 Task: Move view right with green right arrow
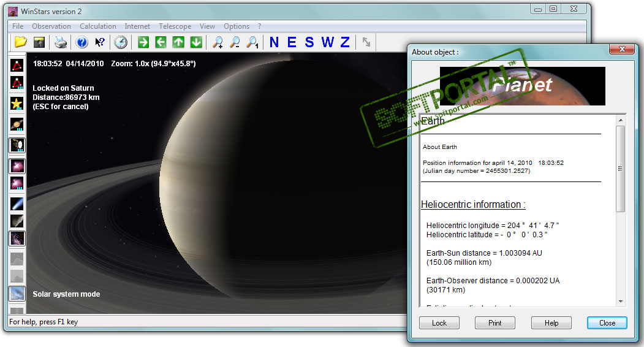143,42
